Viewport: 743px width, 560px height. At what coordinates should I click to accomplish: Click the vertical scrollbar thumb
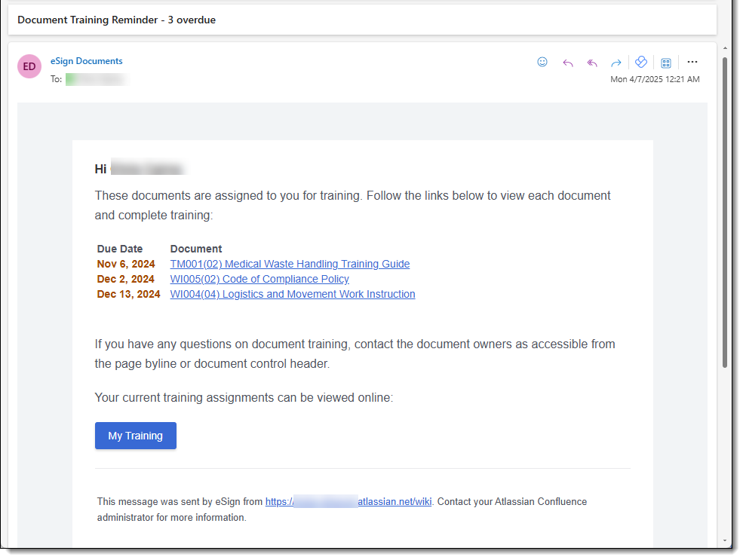[x=725, y=211]
